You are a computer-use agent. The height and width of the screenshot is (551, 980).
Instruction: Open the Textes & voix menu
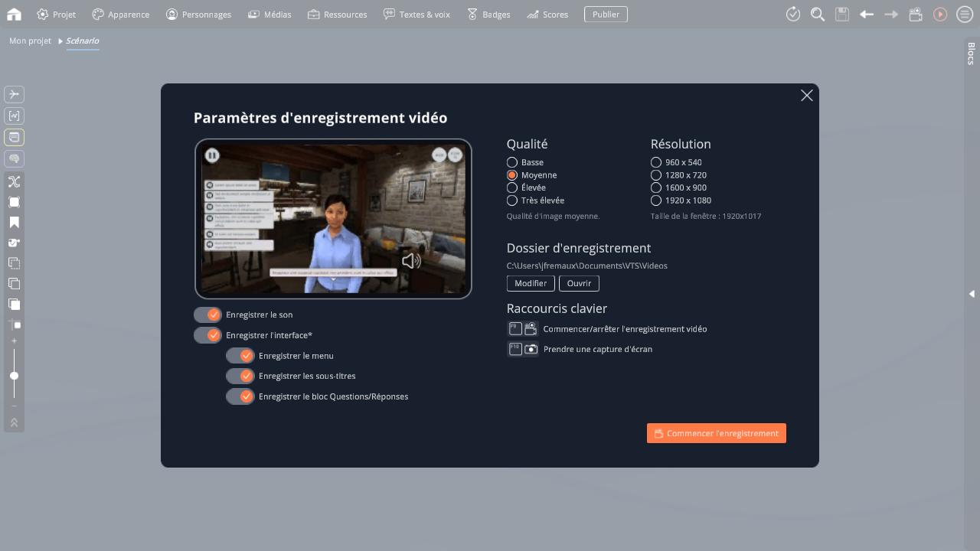[416, 14]
